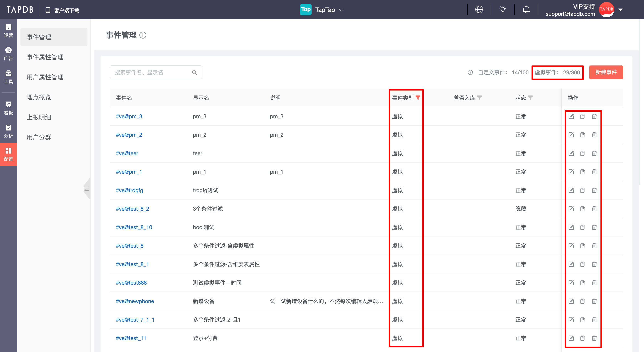Click display name 测试虚拟事件—时间

[217, 283]
